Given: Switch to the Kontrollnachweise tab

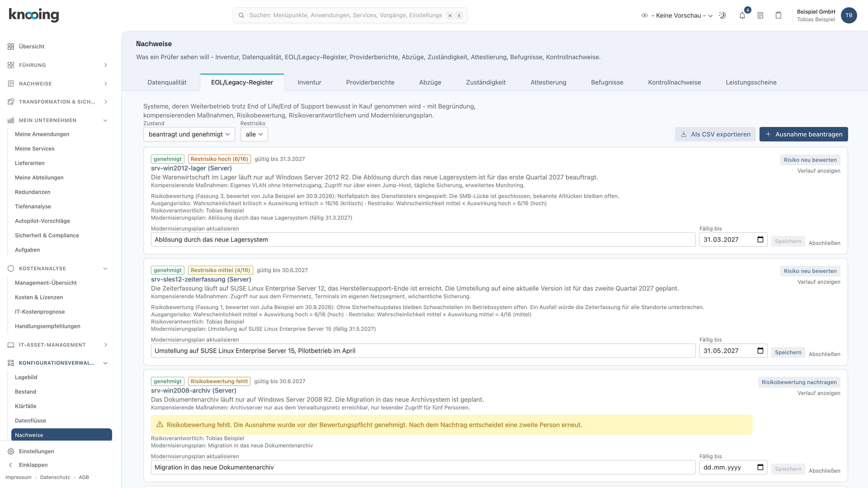Looking at the screenshot, I should click(x=674, y=82).
